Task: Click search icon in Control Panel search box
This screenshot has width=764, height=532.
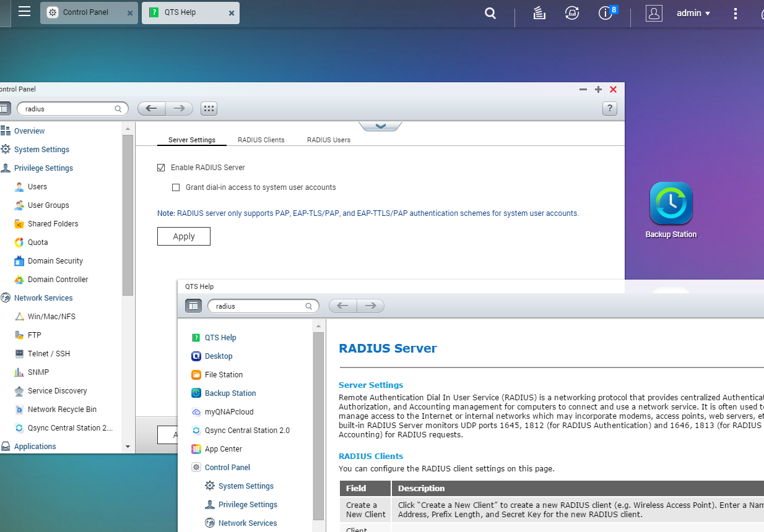Action: coord(118,109)
